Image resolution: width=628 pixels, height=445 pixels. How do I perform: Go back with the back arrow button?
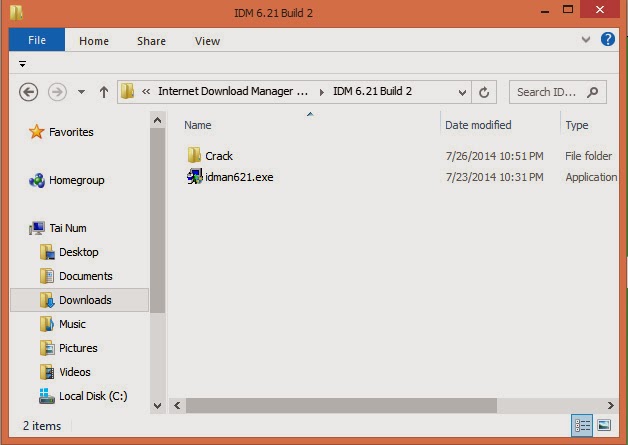coord(28,92)
